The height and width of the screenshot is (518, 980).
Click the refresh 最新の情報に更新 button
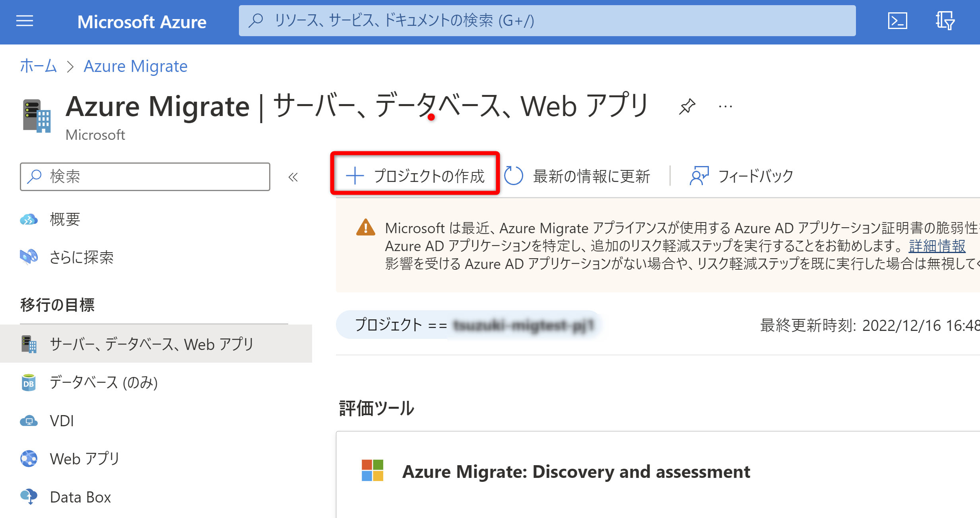pyautogui.click(x=577, y=176)
